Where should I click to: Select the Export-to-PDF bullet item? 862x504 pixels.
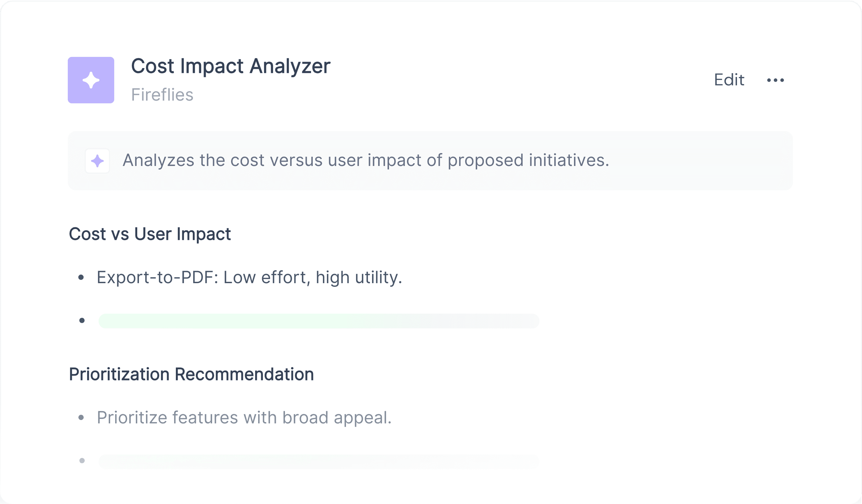(x=249, y=277)
